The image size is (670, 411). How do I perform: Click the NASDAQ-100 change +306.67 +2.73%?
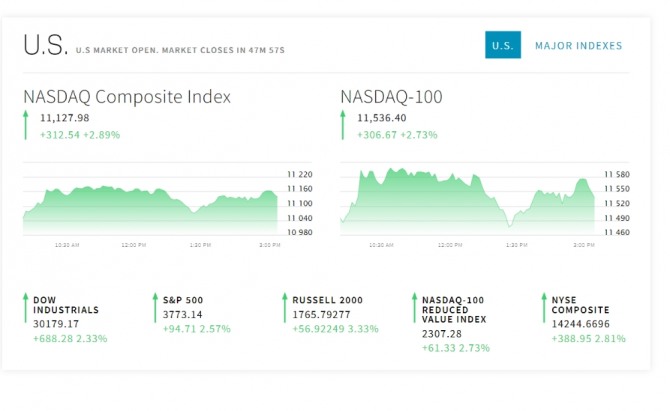pyautogui.click(x=396, y=133)
